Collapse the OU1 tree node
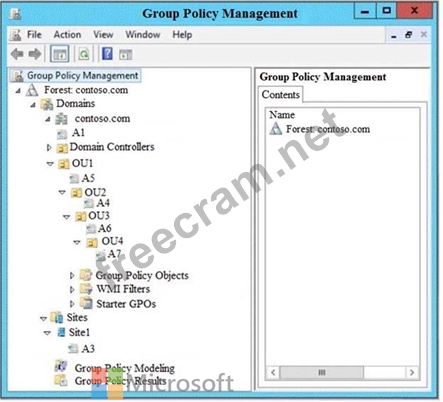 50,164
